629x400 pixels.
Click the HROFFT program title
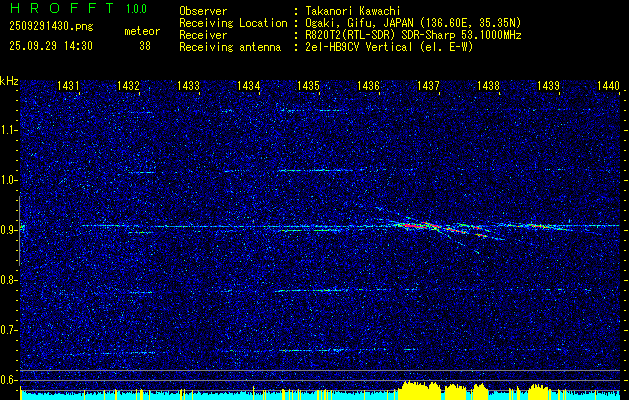[62, 8]
